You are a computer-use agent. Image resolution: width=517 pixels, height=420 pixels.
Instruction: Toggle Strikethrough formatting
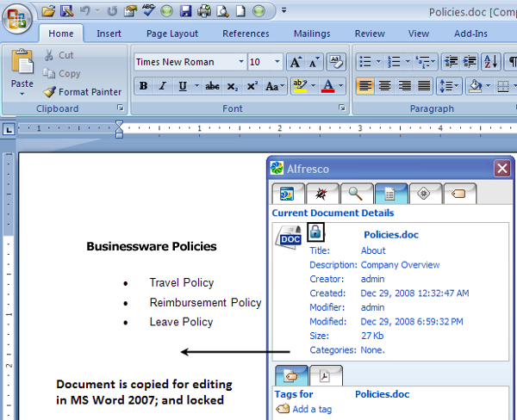tap(212, 86)
